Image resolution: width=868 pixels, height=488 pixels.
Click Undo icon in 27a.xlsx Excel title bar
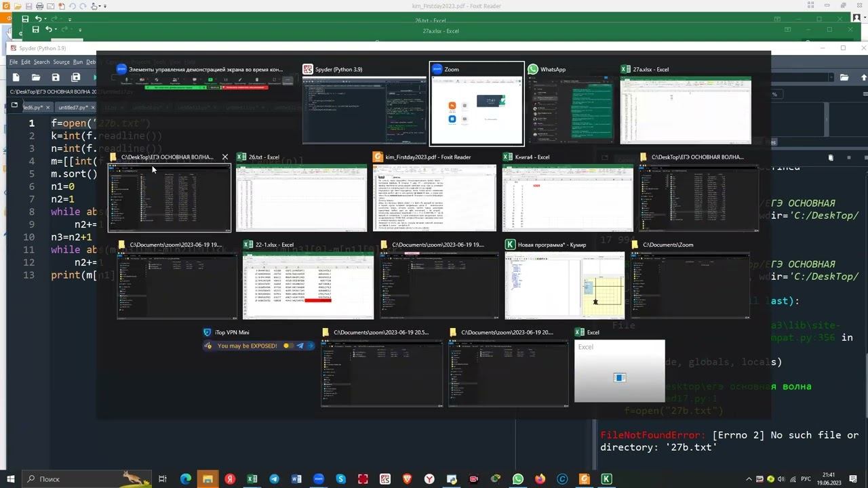(x=49, y=30)
